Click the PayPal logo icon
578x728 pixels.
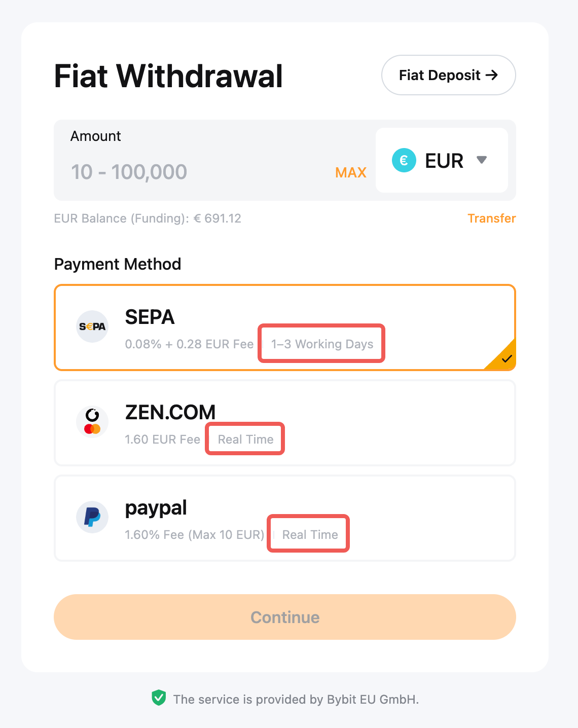[92, 517]
